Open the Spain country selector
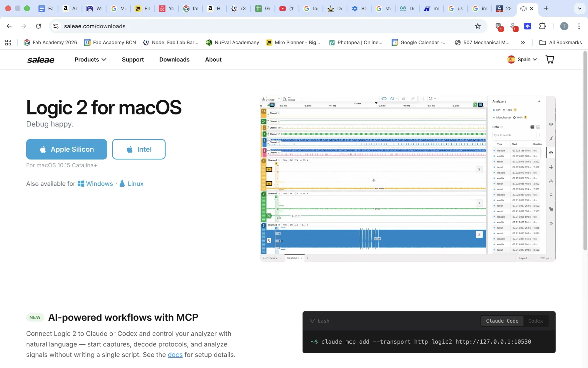Viewport: 588px width, 368px height. click(x=522, y=60)
